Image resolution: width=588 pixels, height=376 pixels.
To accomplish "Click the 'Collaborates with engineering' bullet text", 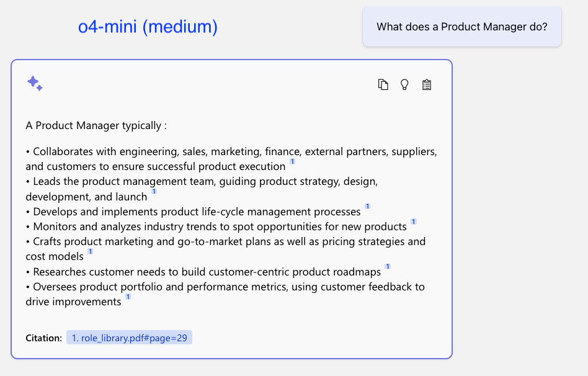I will point(231,159).
